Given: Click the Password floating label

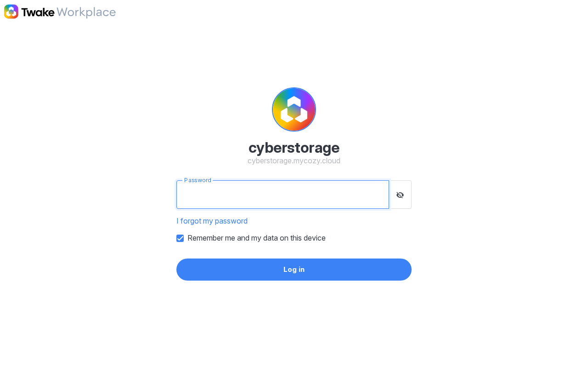Looking at the screenshot, I should 198,180.
